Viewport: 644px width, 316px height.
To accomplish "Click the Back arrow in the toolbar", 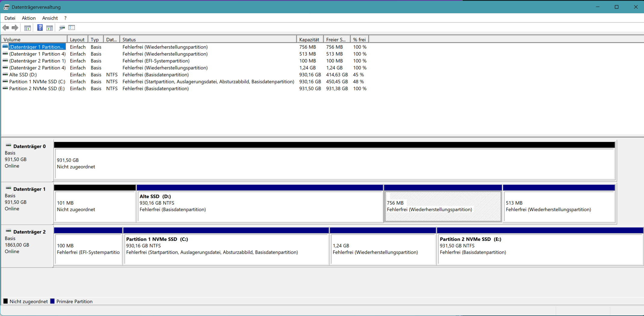I will tap(6, 28).
